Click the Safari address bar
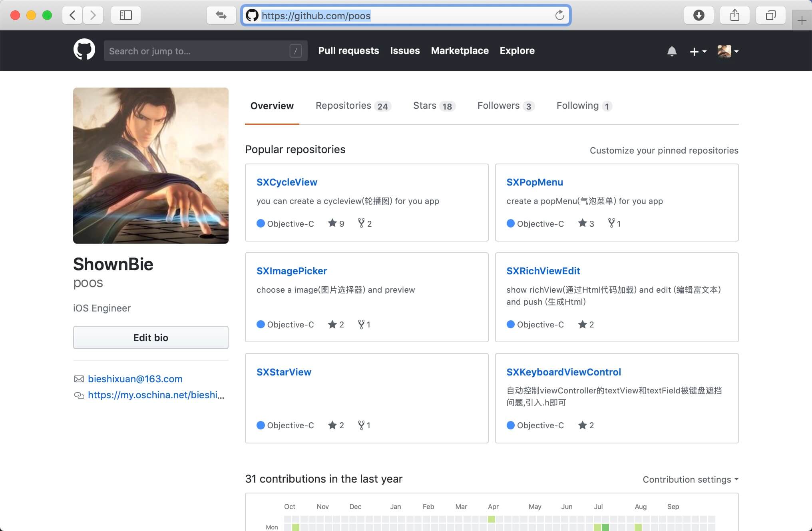This screenshot has height=531, width=812. pyautogui.click(x=406, y=15)
